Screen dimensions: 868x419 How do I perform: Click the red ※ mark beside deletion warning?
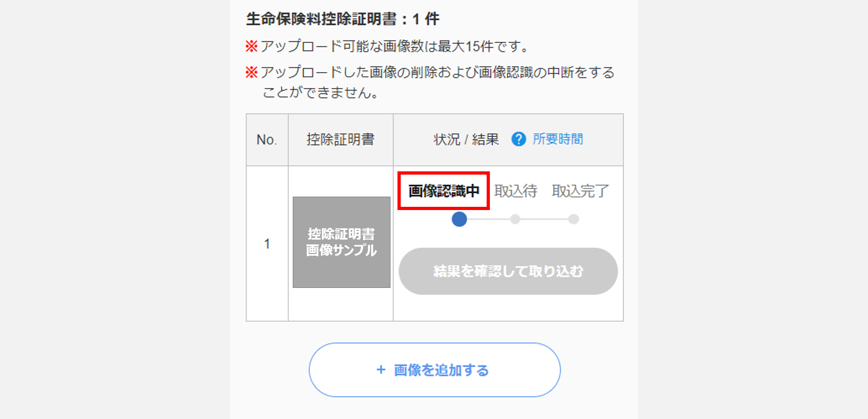click(x=251, y=72)
